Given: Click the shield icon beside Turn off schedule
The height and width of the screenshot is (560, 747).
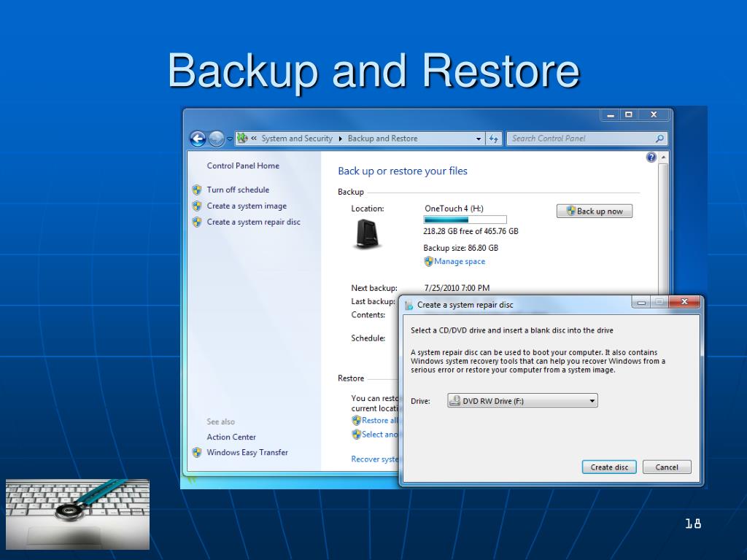Looking at the screenshot, I should click(x=197, y=190).
